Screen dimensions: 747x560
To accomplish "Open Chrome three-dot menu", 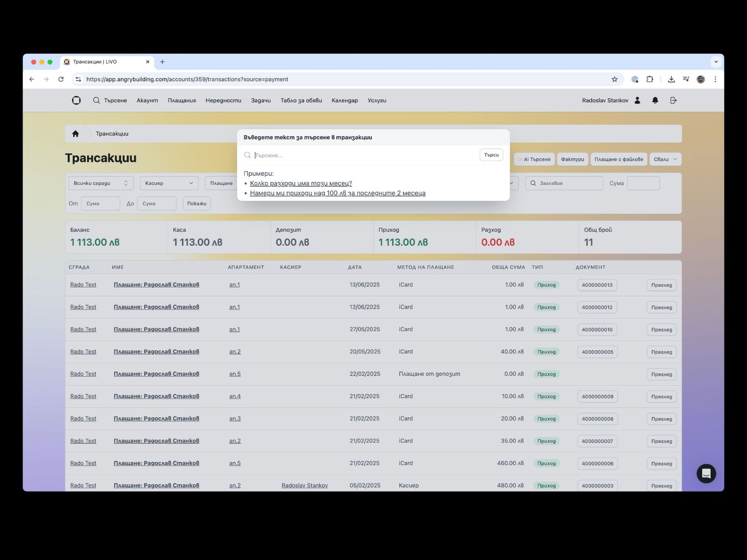I will 715,79.
